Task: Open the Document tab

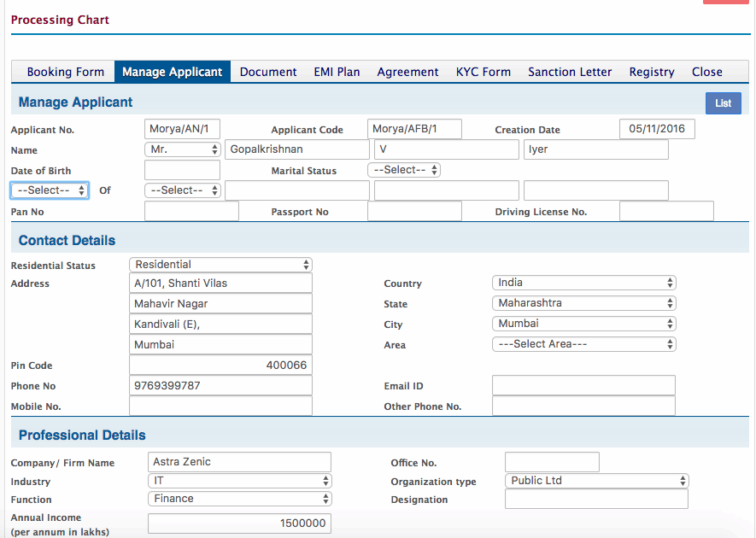Action: tap(267, 72)
